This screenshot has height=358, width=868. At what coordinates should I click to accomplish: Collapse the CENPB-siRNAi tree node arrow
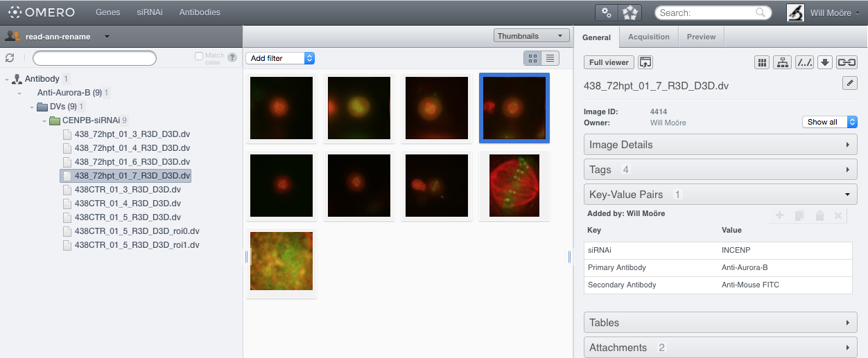tap(44, 121)
